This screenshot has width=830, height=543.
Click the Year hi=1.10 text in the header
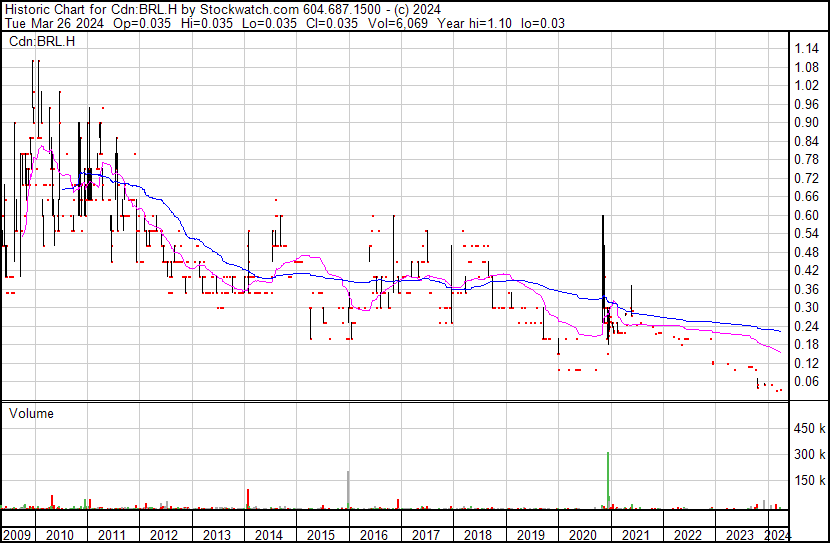(496, 23)
